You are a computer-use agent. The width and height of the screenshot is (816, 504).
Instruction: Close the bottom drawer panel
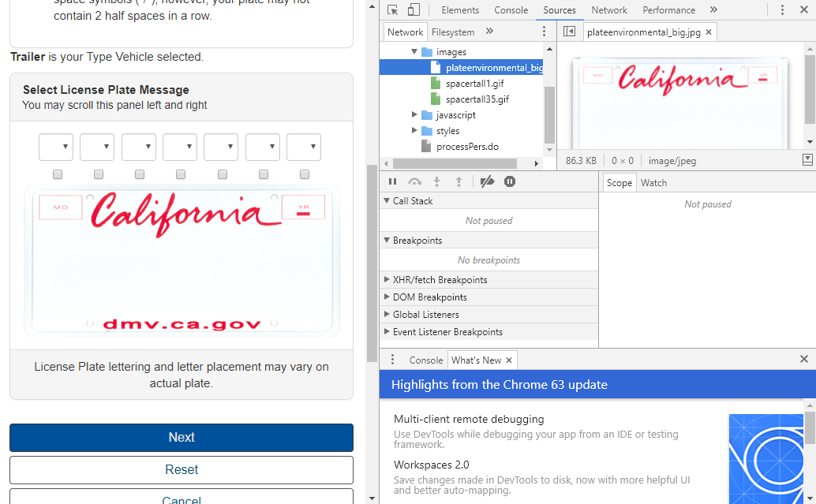(x=803, y=359)
